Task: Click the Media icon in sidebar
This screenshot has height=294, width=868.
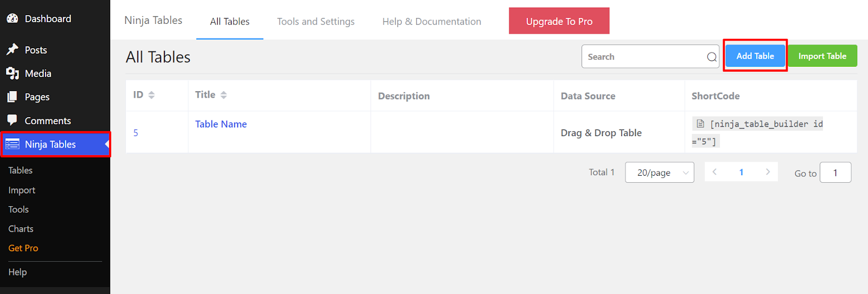Action: 12,73
